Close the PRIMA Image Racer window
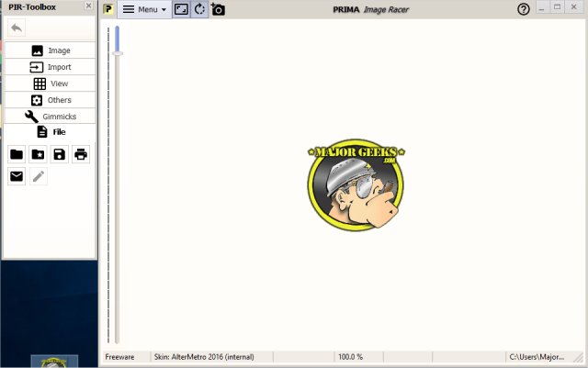Image resolution: width=588 pixels, height=368 pixels. point(573,7)
